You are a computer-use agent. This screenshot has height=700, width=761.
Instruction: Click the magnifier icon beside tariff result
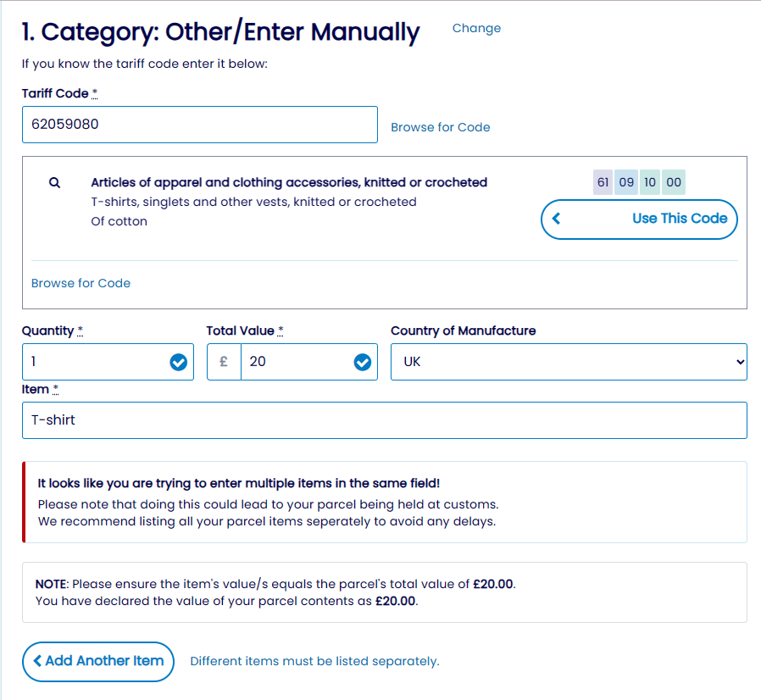(55, 182)
